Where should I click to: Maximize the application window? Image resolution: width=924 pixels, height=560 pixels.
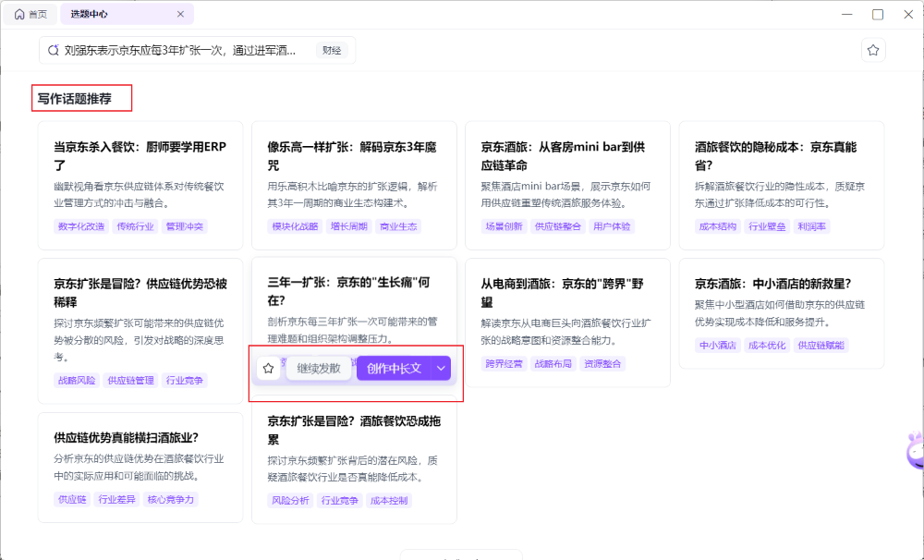878,14
